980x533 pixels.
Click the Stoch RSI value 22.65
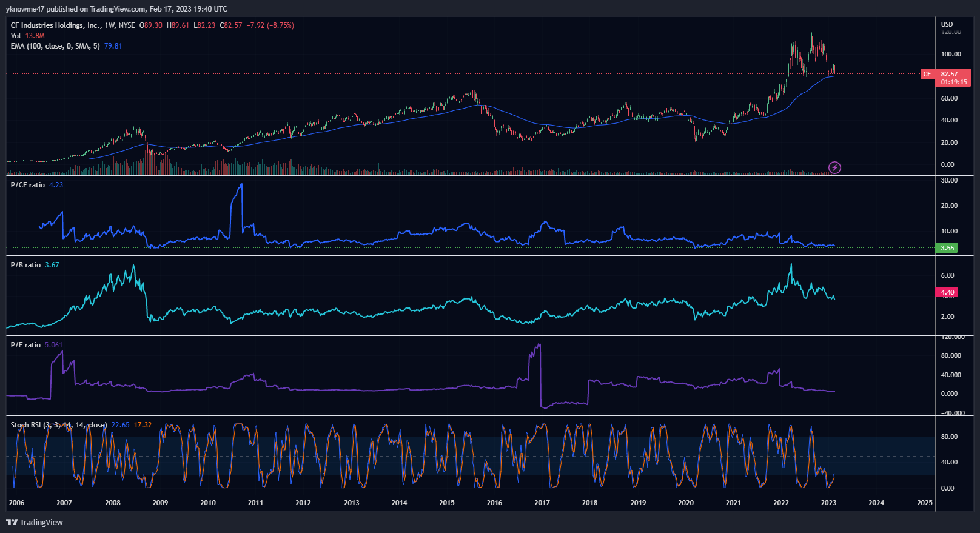pyautogui.click(x=120, y=425)
